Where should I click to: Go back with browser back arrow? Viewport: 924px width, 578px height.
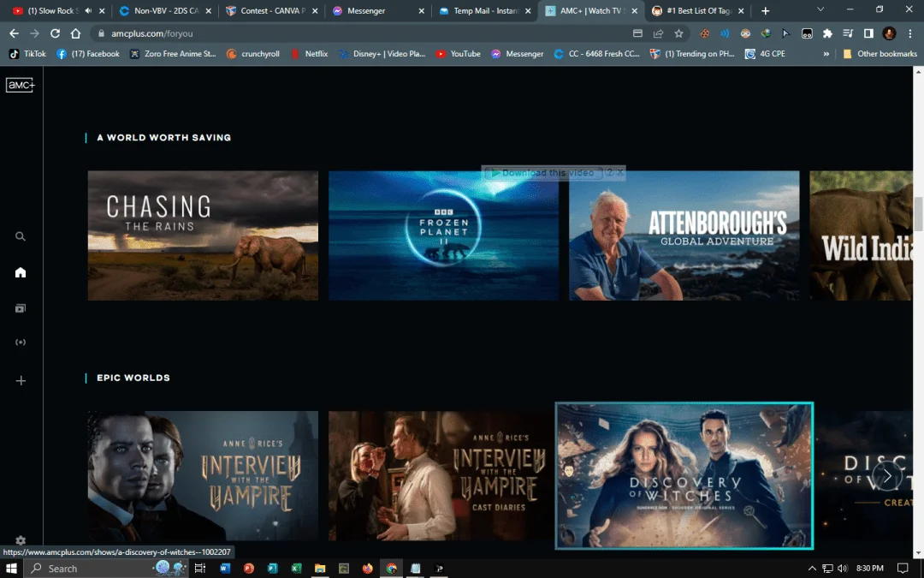[x=15, y=33]
